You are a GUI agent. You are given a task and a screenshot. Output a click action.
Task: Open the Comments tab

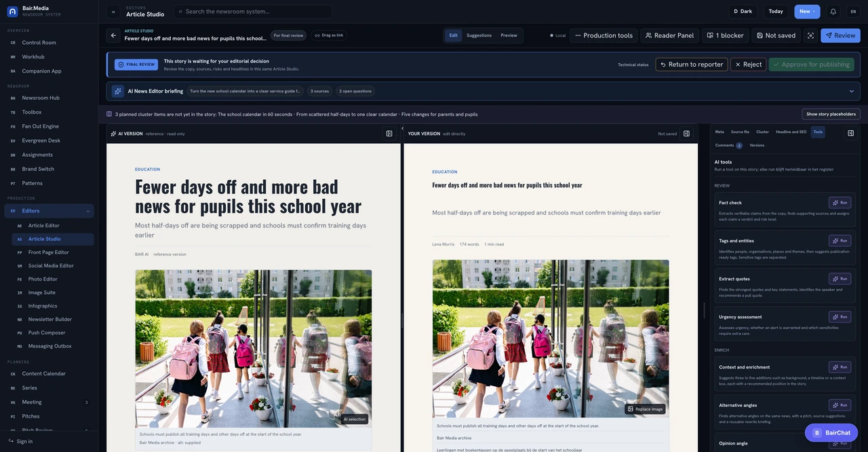728,145
